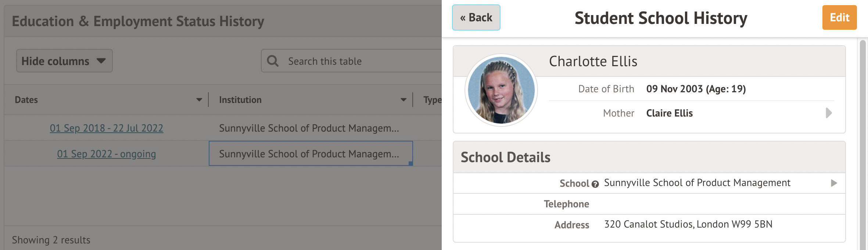Open Dates column sort dropdown arrow
This screenshot has width=868, height=250.
coord(199,100)
